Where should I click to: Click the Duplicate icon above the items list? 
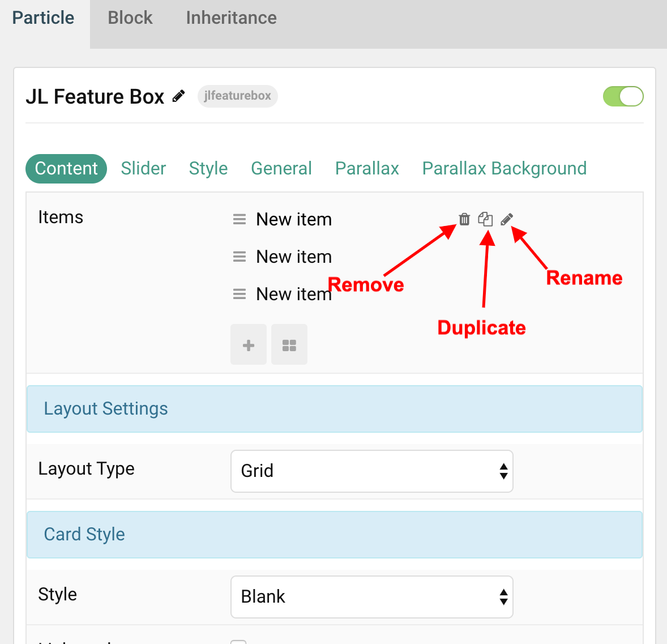(485, 219)
